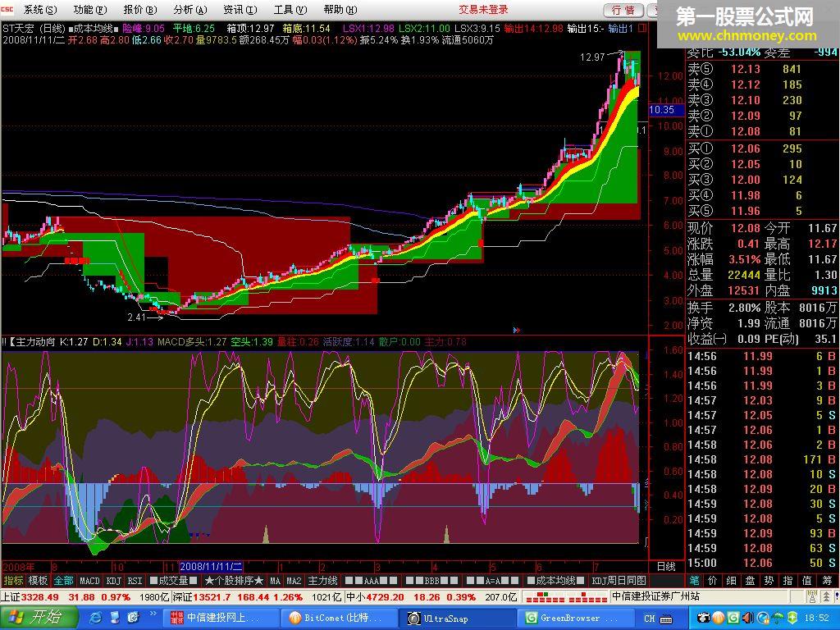This screenshot has height=630, width=840.
Task: Click the 成本均线 indicator name in the chart header
Action: coord(94,29)
